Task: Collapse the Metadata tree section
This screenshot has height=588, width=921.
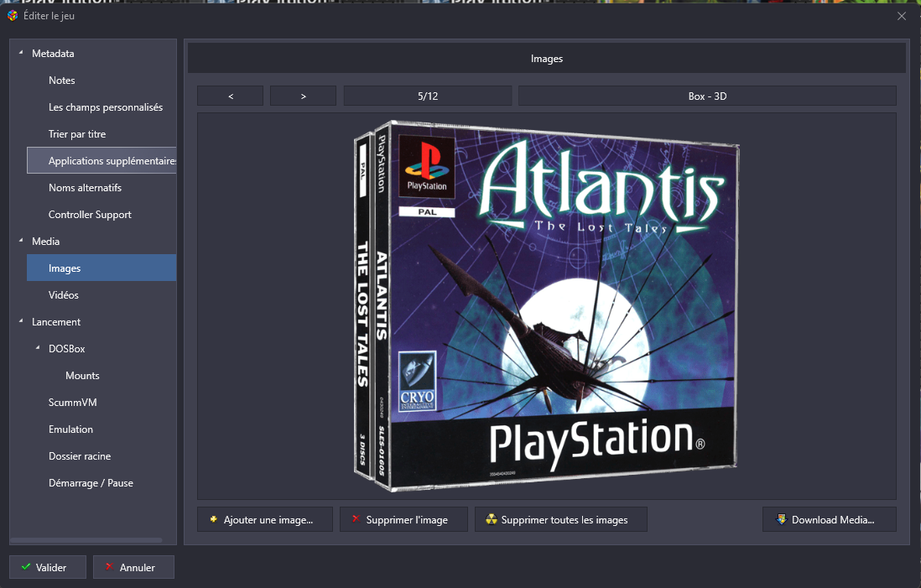Action: (21, 53)
